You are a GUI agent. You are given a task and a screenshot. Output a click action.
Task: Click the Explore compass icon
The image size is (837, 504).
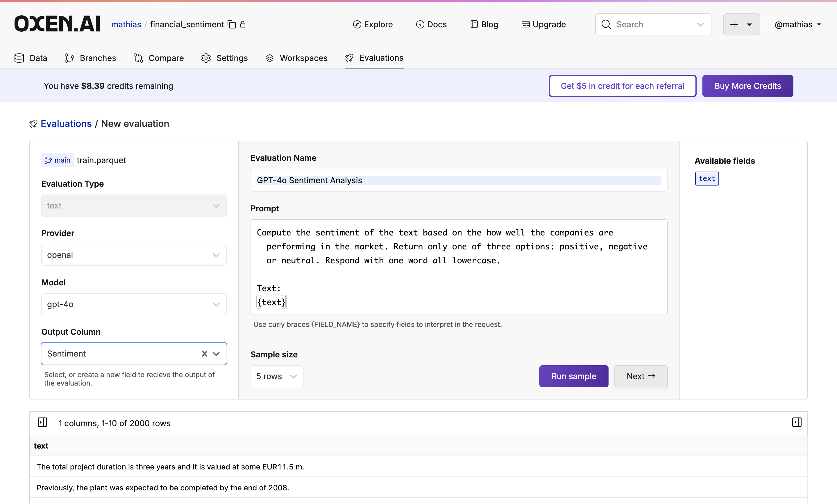357,24
